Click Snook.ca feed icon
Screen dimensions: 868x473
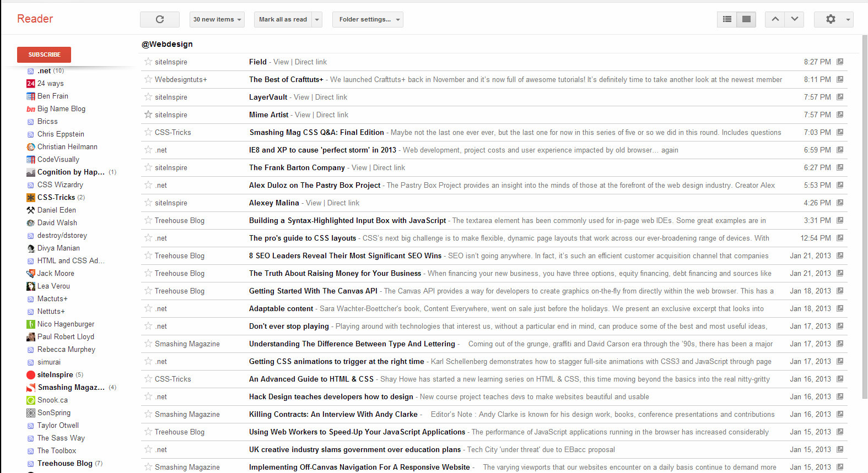click(31, 400)
